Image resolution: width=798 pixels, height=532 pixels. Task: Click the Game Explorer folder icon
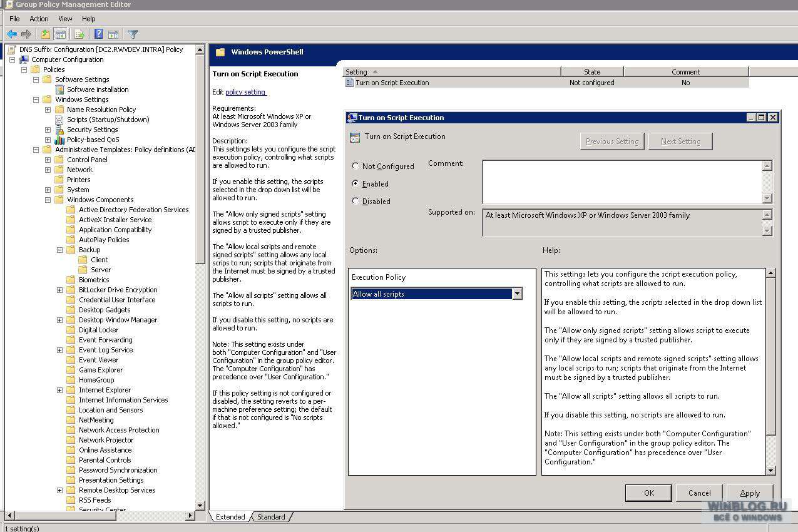click(71, 370)
